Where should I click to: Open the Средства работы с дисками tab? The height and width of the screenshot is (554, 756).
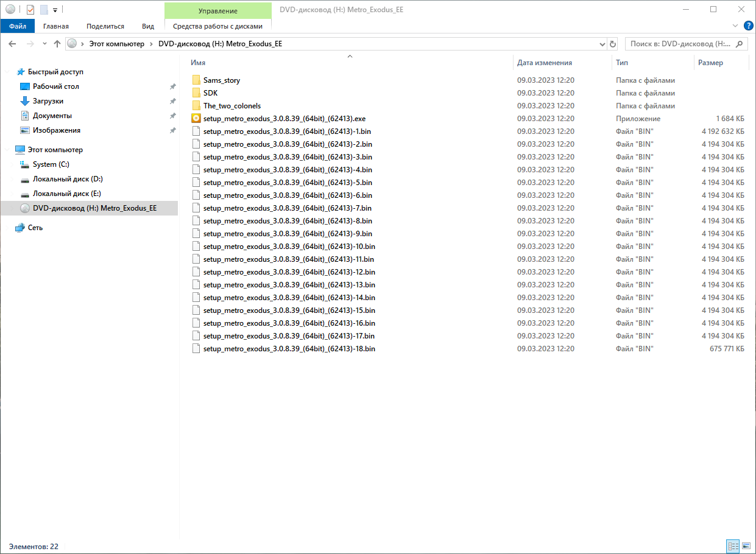tap(217, 26)
